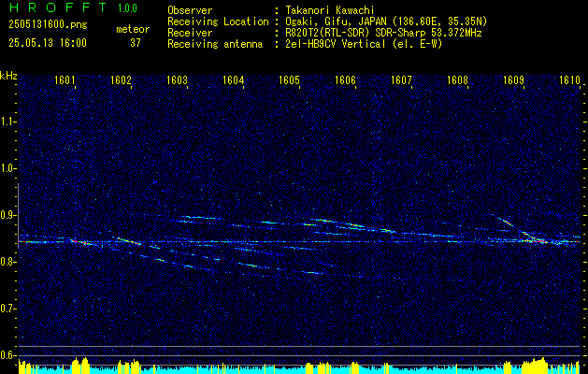Image resolution: width=588 pixels, height=374 pixels.
Task: Click the 1601 time marker
Action: tap(65, 80)
